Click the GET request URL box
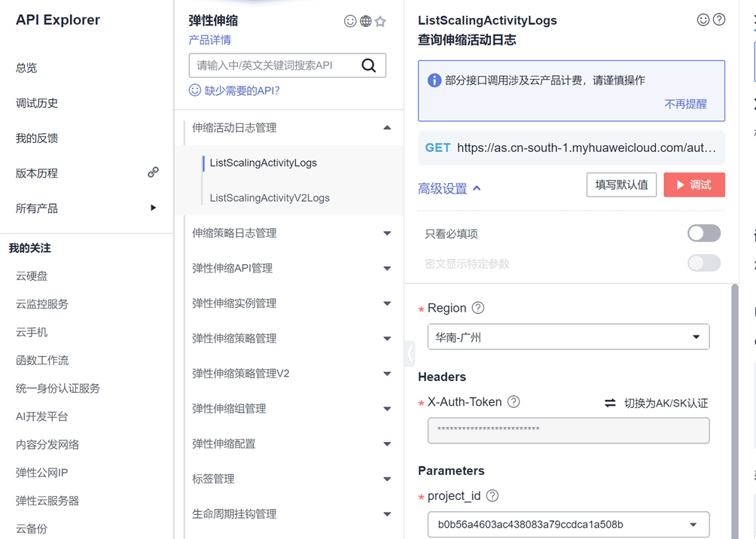 (x=572, y=148)
